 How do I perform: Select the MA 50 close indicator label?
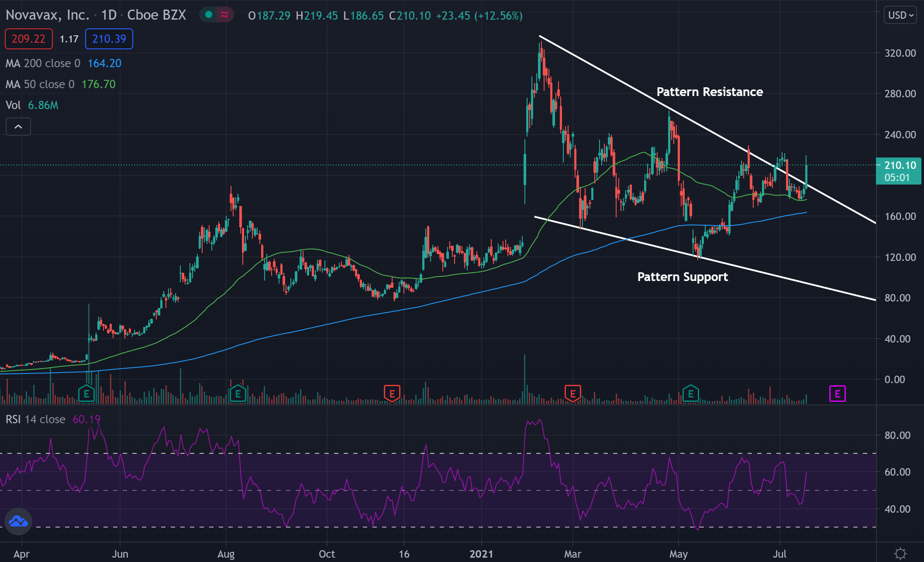40,84
